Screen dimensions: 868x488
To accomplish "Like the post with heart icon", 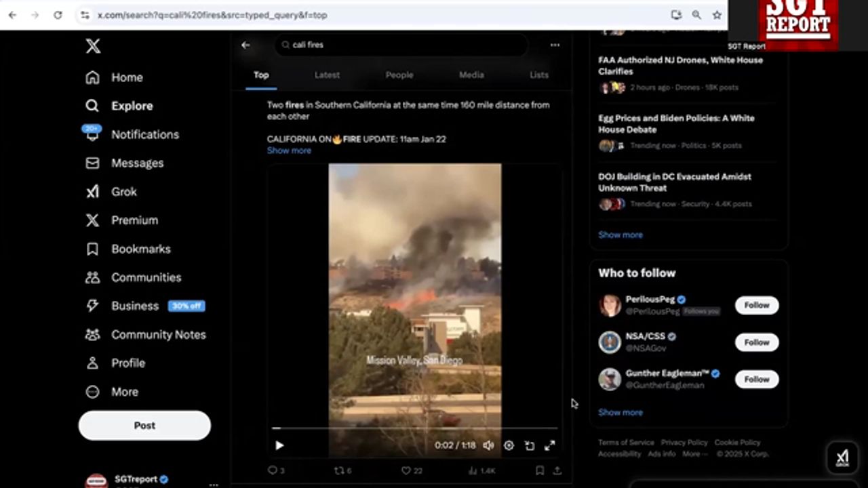I will pos(406,470).
